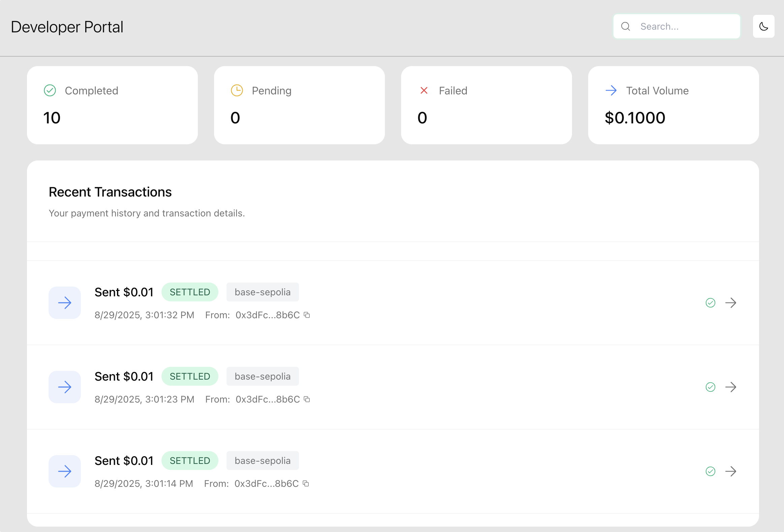Open details arrow for 3:01:14 PM transaction
This screenshot has width=784, height=532.
[x=731, y=471]
